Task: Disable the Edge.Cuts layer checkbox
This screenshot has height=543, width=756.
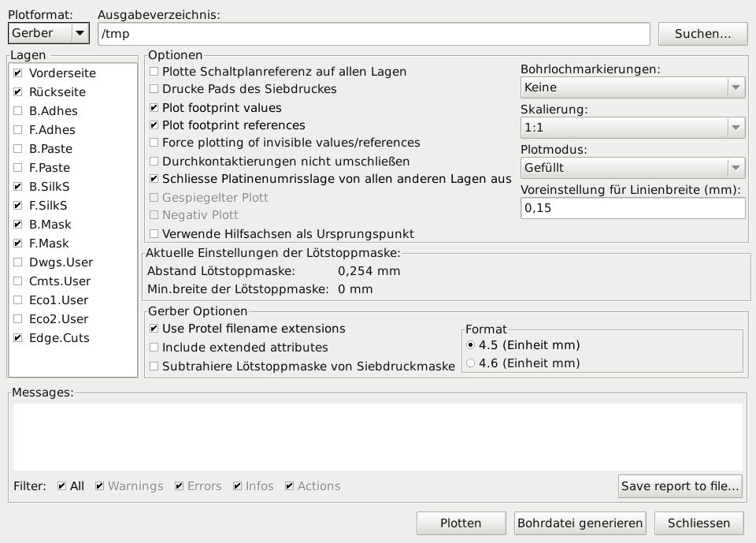Action: [x=18, y=338]
